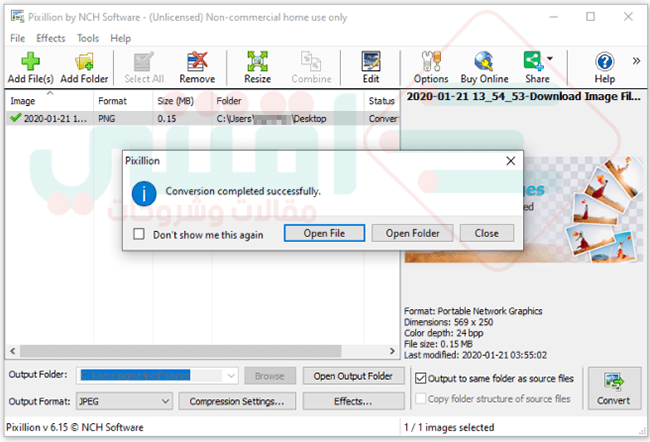The image size is (650, 442).
Task: Minimize the Pixillion window
Action: tap(553, 17)
